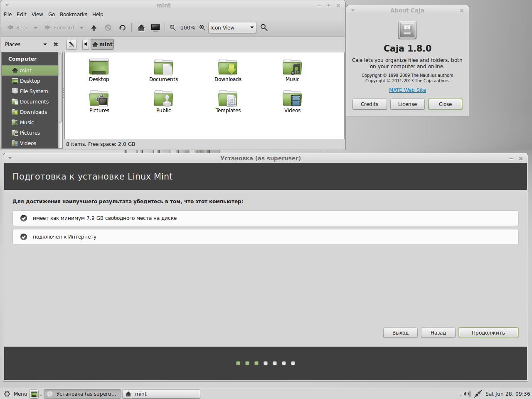532x399 pixels.
Task: Open the Icon View mode combo box
Action: [x=232, y=28]
